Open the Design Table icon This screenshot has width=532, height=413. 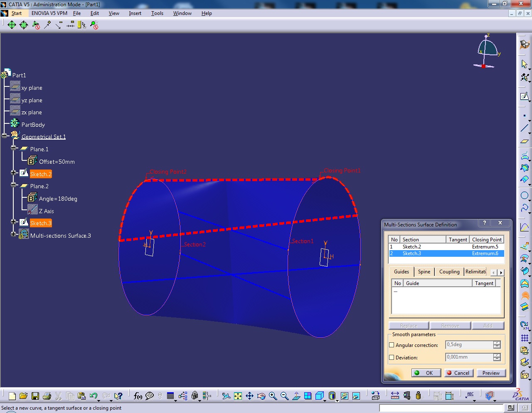170,396
